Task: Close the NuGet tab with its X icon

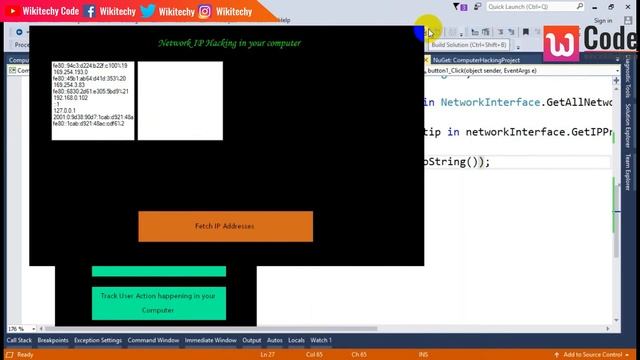Action: click(427, 60)
